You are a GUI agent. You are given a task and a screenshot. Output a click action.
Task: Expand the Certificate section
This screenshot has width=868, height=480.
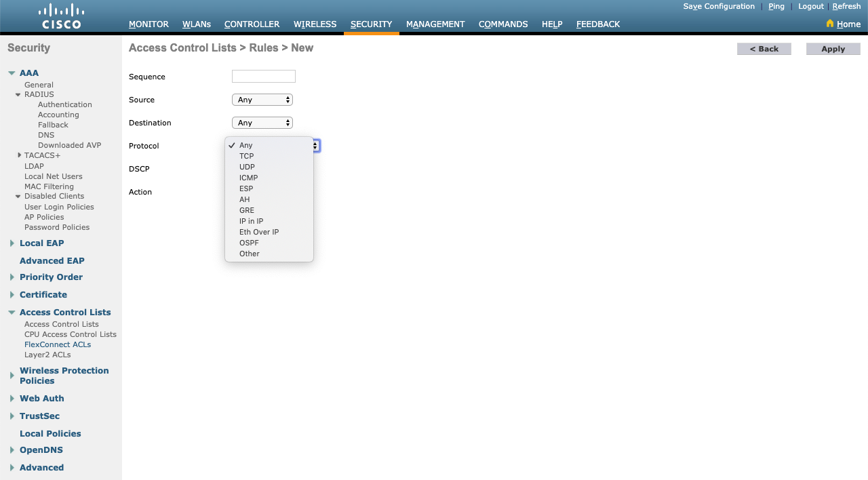(x=12, y=294)
